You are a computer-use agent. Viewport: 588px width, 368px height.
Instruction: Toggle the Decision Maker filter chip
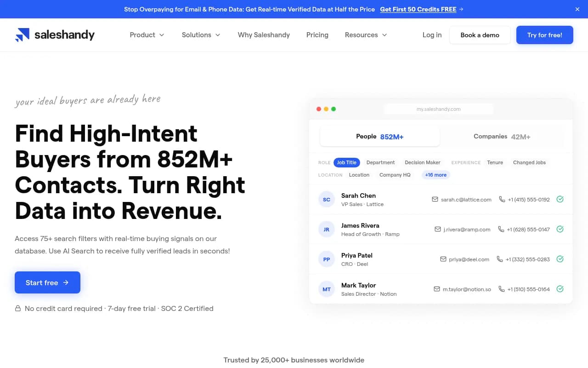[x=422, y=162]
